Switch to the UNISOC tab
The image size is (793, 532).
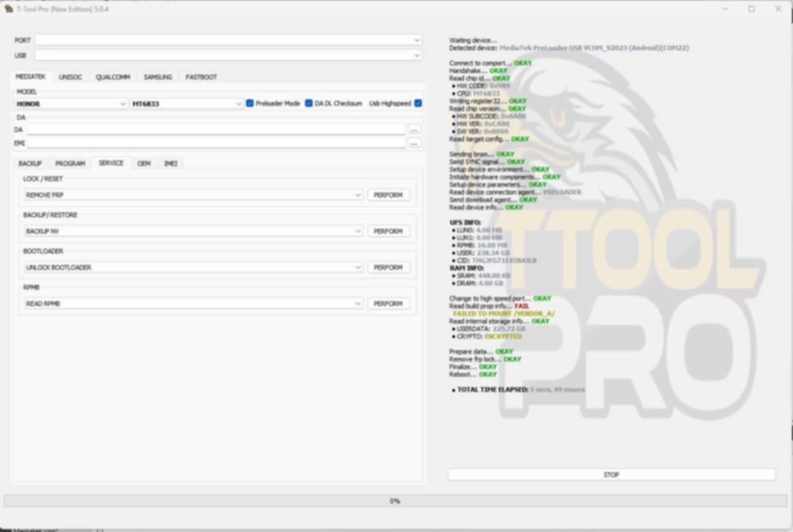(x=71, y=77)
